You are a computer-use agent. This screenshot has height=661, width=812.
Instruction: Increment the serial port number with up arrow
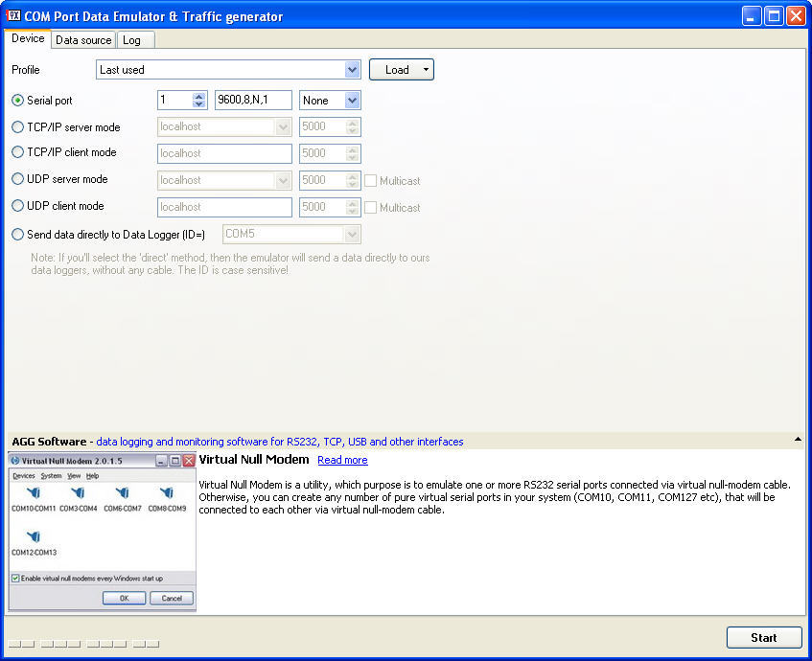coord(197,96)
